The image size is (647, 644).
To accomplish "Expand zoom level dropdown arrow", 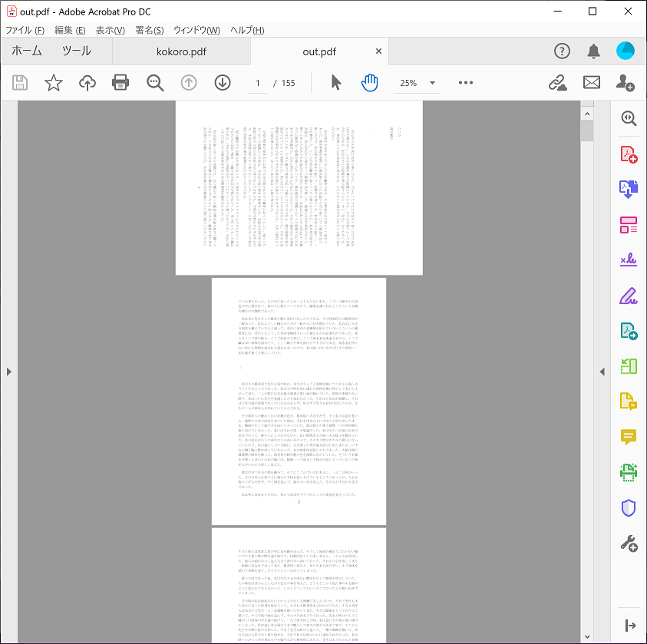I will (x=432, y=83).
